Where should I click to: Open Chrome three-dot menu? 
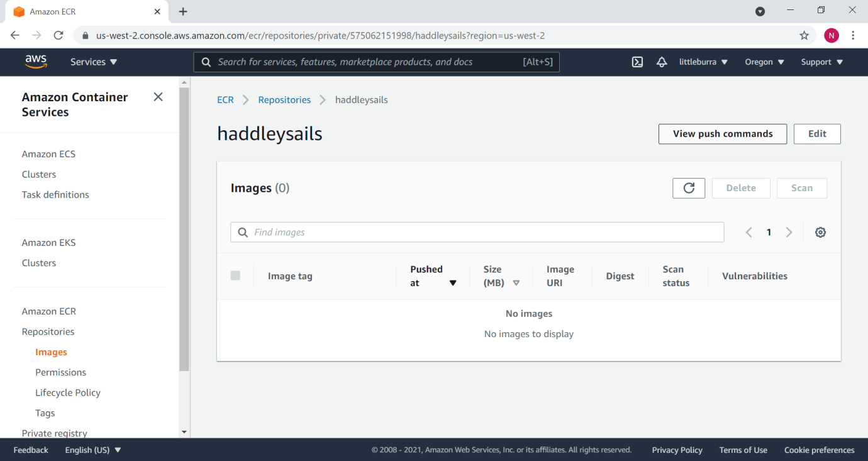853,36
